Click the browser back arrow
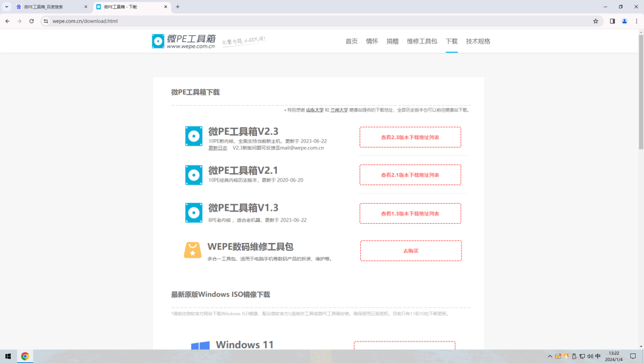Screen dimensions: 644x363 point(7,21)
